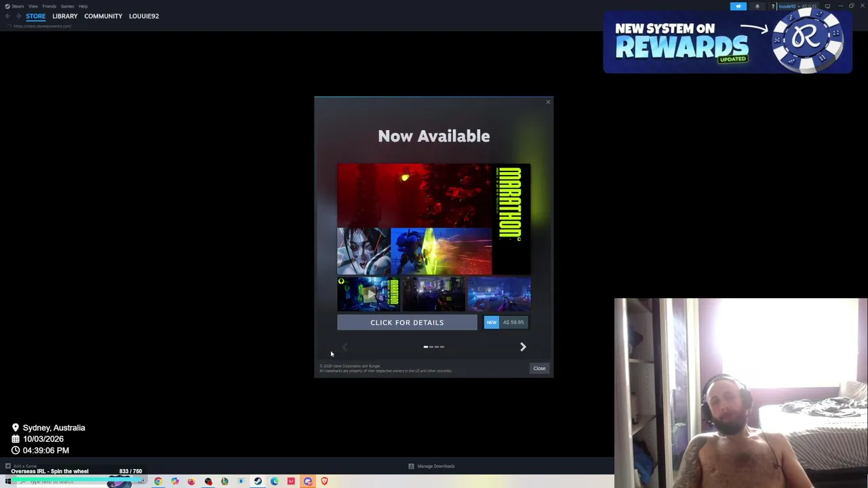
Task: Open the Windows Start menu
Action: pyautogui.click(x=7, y=481)
